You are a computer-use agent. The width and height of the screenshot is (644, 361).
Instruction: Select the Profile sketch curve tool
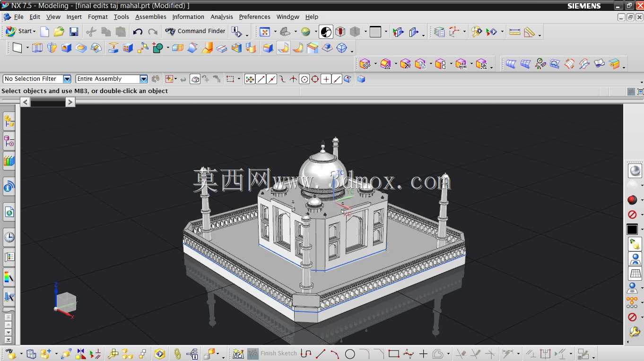[x=306, y=353]
